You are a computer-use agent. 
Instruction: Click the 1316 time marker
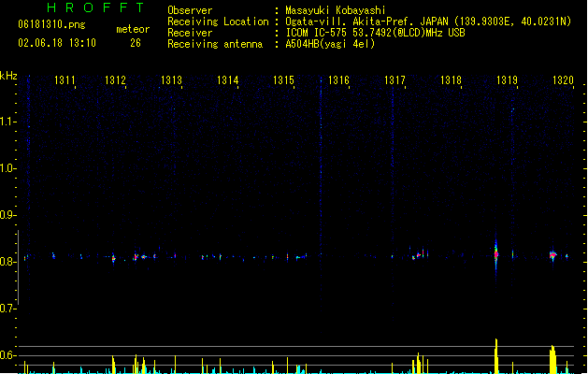click(x=338, y=80)
